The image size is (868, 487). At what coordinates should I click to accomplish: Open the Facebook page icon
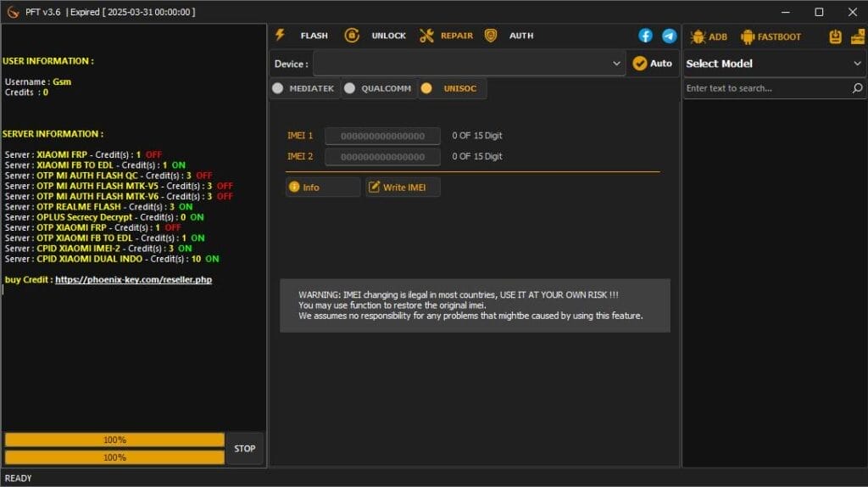click(645, 36)
